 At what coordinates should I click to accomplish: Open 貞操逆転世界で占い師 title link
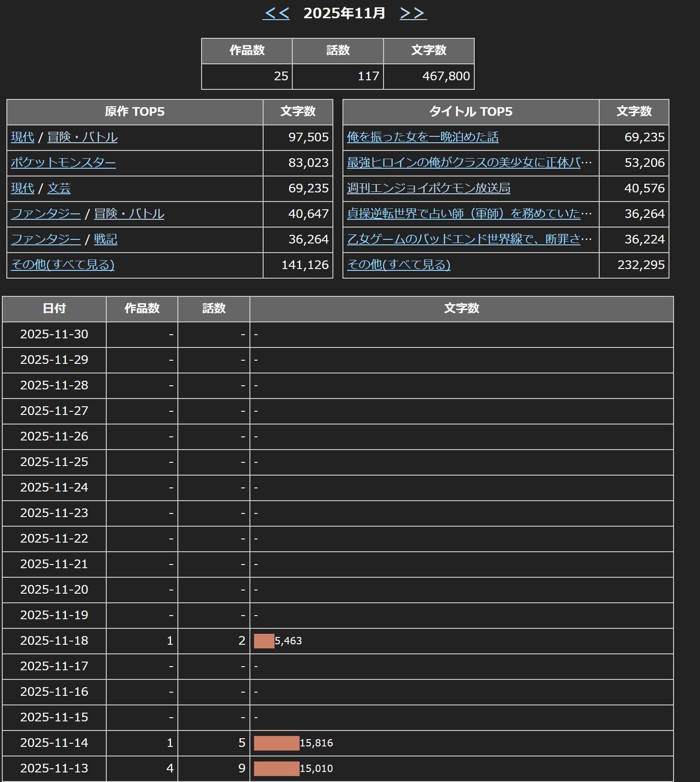463,214
